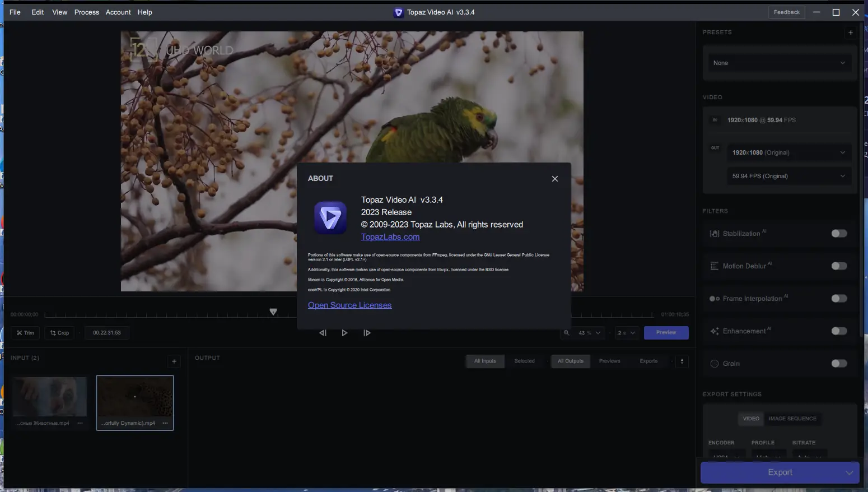Step forward one frame
Screen dimensions: 868x492
click(367, 333)
